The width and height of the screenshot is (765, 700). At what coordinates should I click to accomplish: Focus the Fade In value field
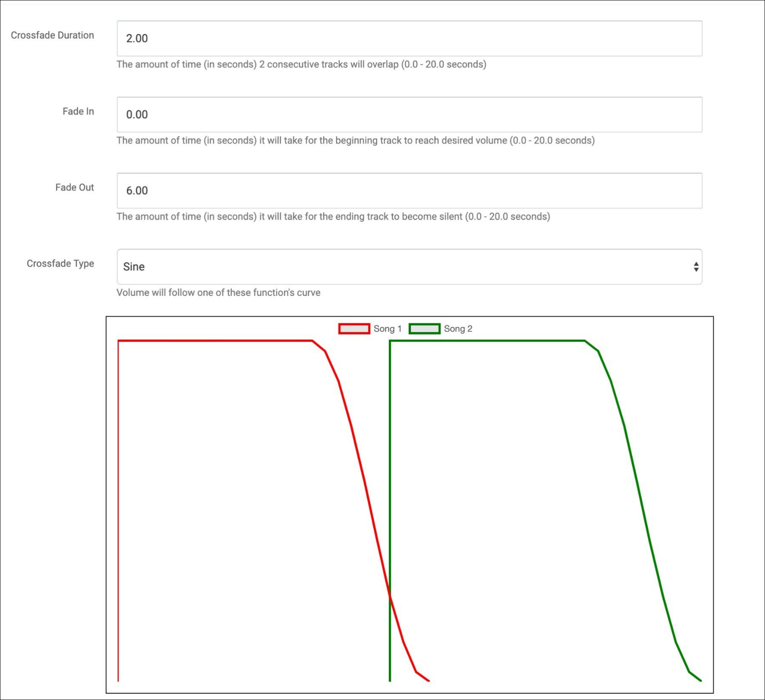pos(409,114)
